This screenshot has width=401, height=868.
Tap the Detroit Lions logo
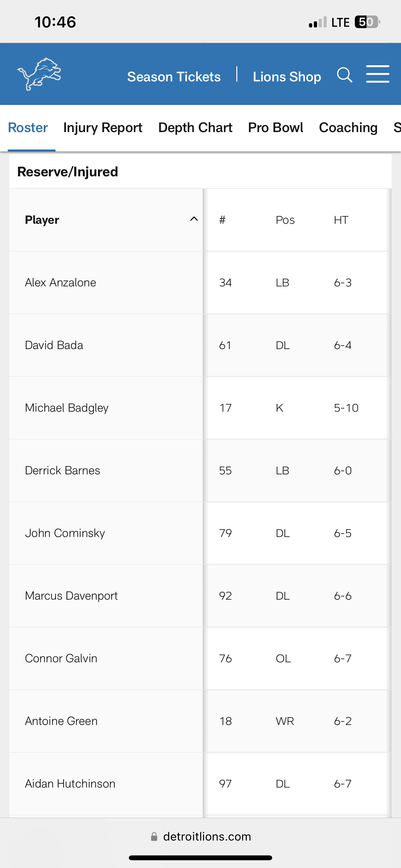tap(39, 74)
